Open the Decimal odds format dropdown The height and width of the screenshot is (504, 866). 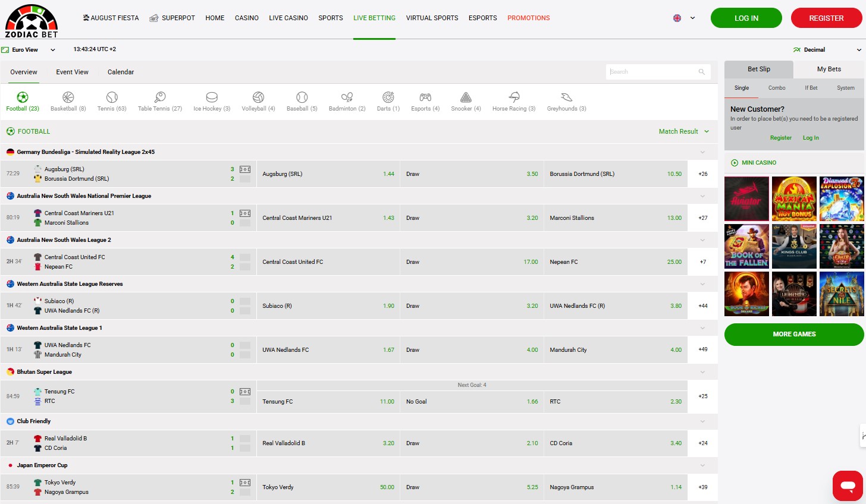(x=827, y=50)
